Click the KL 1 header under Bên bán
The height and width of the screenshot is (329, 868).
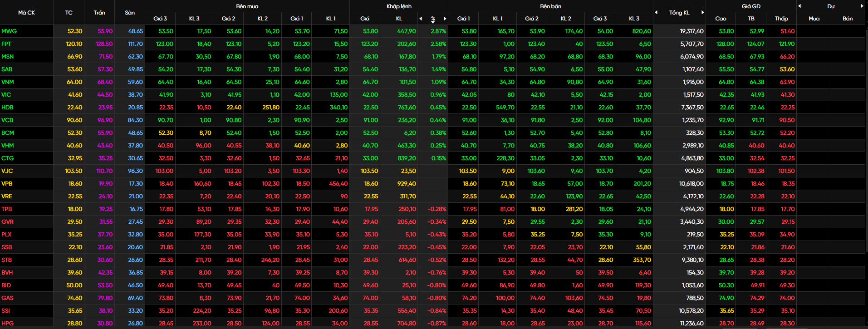coord(497,19)
